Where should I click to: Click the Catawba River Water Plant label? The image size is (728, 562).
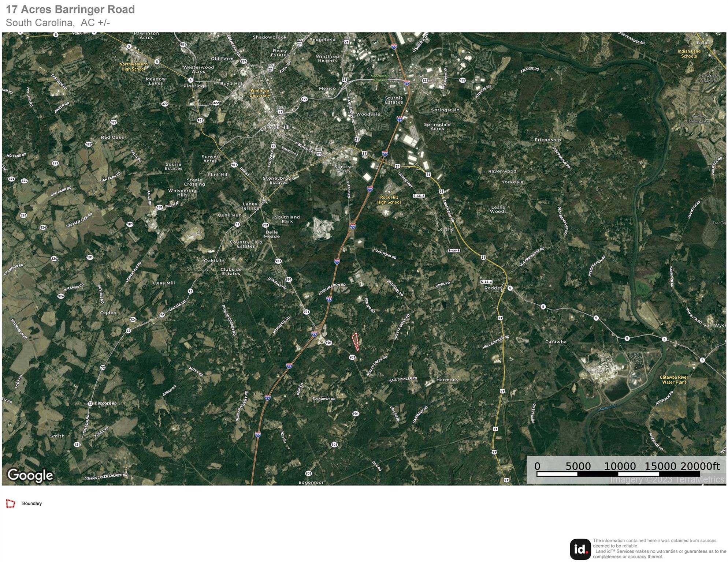pyautogui.click(x=674, y=379)
